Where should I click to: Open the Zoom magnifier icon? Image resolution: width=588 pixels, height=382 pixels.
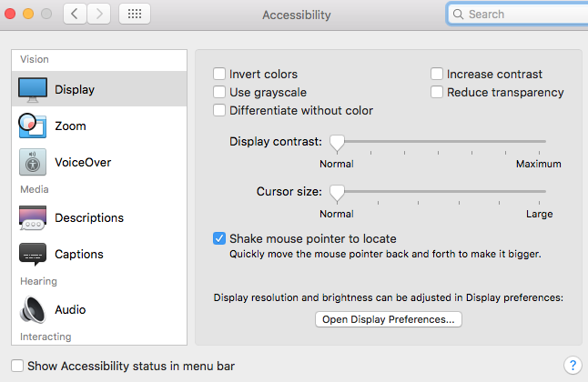click(33, 126)
